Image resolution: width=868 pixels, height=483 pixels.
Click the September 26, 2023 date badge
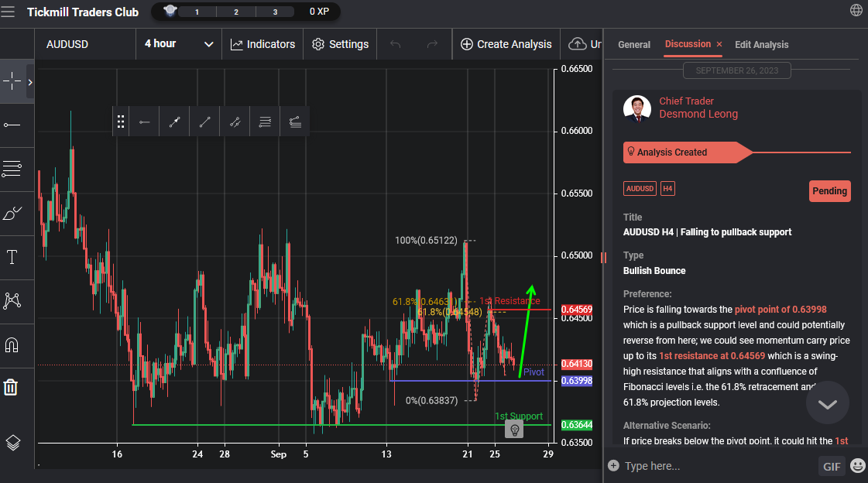point(737,70)
